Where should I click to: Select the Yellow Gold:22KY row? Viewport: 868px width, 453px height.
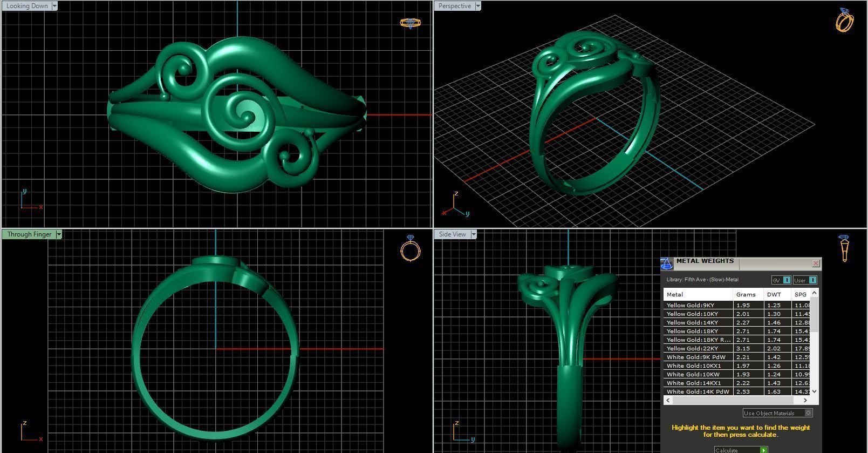coord(737,348)
